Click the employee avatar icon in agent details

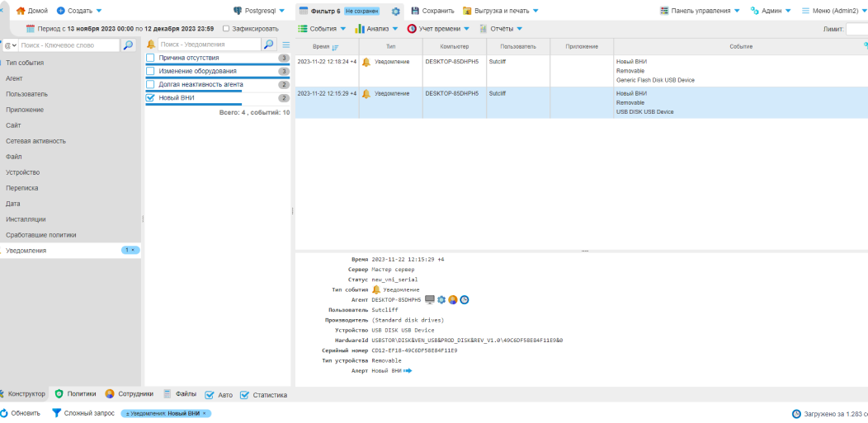point(453,299)
